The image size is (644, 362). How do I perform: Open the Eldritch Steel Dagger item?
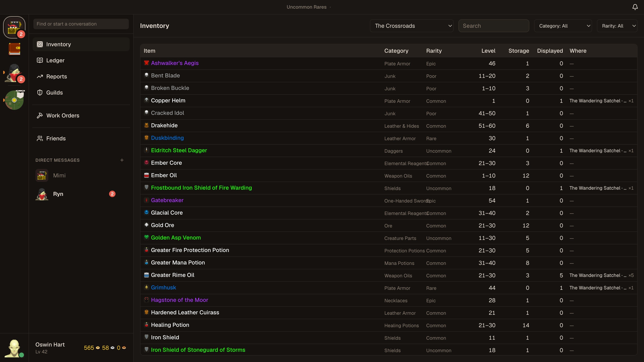(179, 150)
